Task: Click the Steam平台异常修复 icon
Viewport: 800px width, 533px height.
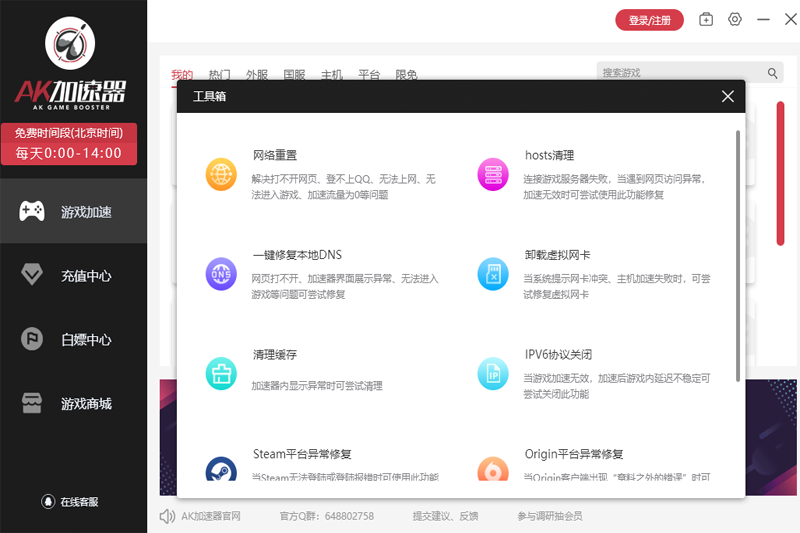Action: pyautogui.click(x=221, y=471)
